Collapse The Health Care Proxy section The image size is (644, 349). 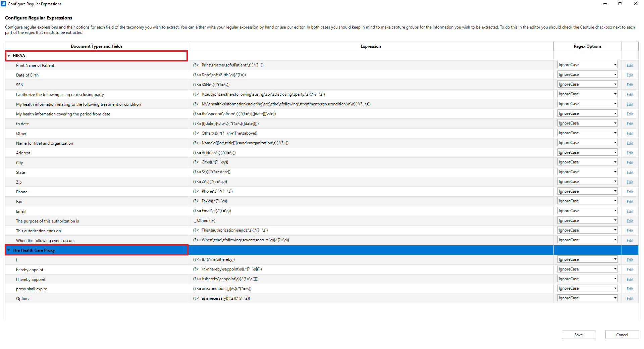click(9, 250)
